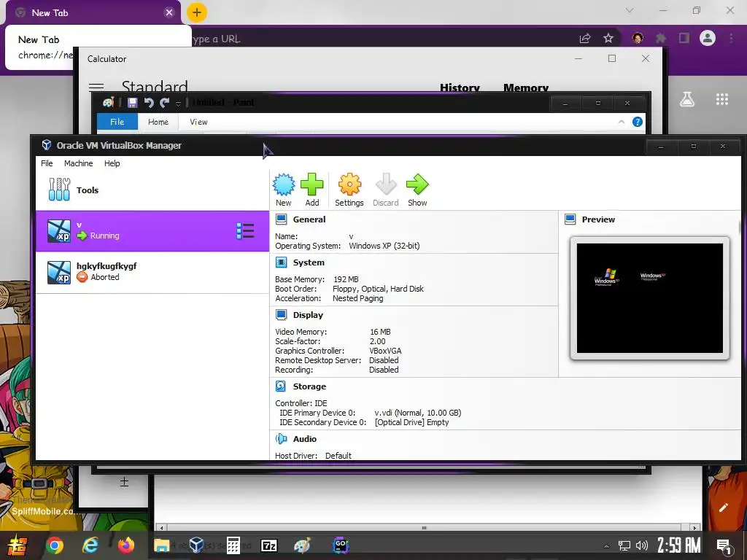This screenshot has height=560, width=747.
Task: Click the Audio section header
Action: [304, 438]
